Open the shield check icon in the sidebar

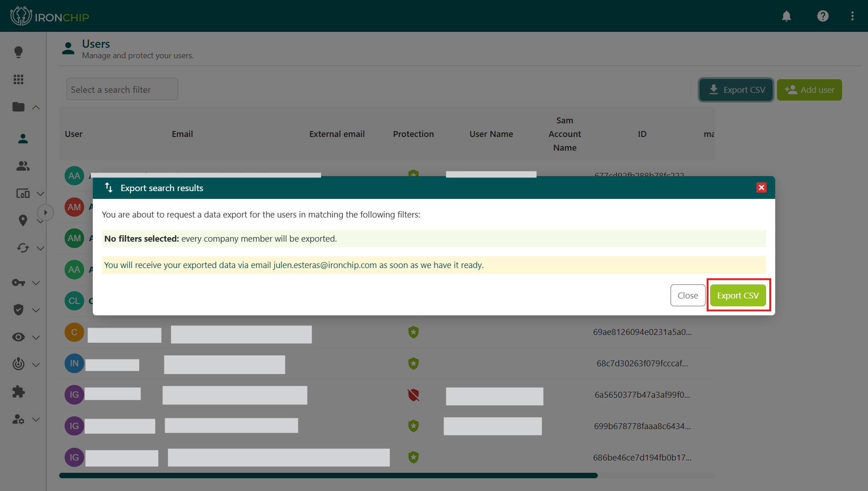pos(18,310)
